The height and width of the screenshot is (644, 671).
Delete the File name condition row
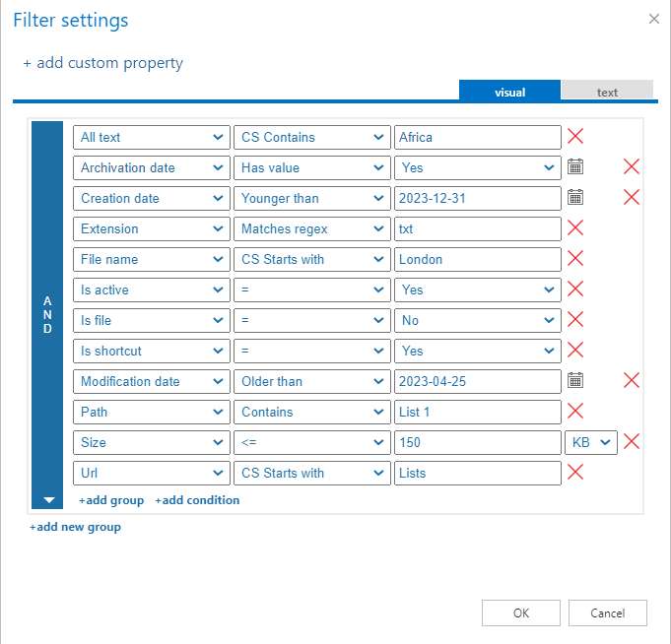[x=575, y=259]
